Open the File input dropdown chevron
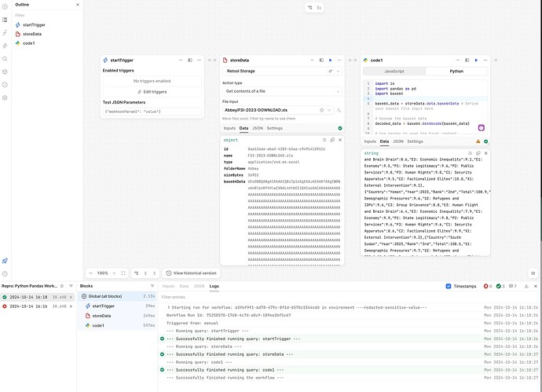 (x=329, y=110)
